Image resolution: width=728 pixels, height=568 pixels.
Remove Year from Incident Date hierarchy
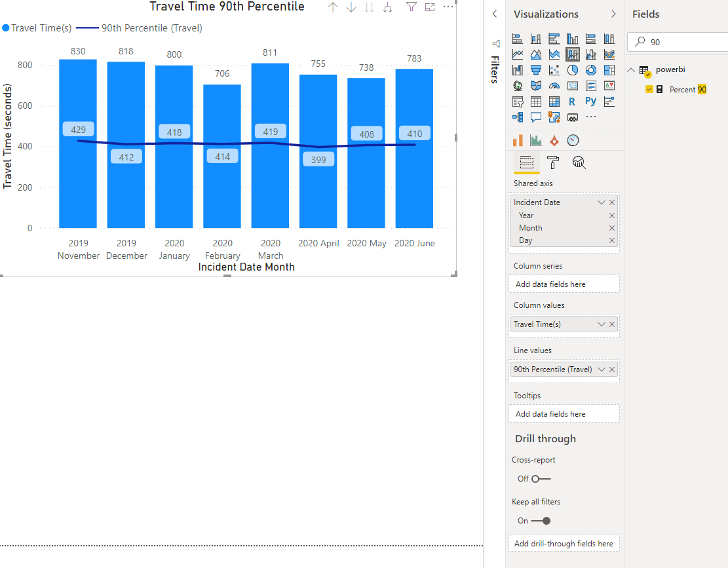pos(612,216)
